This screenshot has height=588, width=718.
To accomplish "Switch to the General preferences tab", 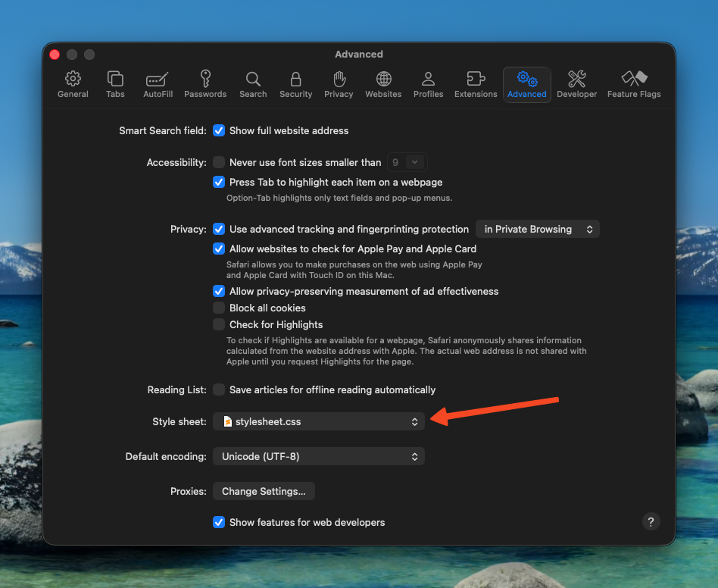I will 73,83.
